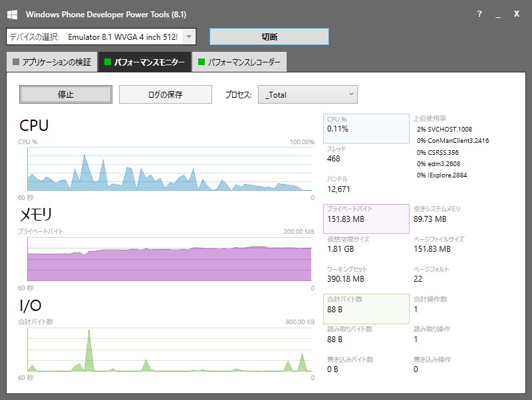
Task: Click the 読み取りバイト数 88 B value
Action: point(334,340)
